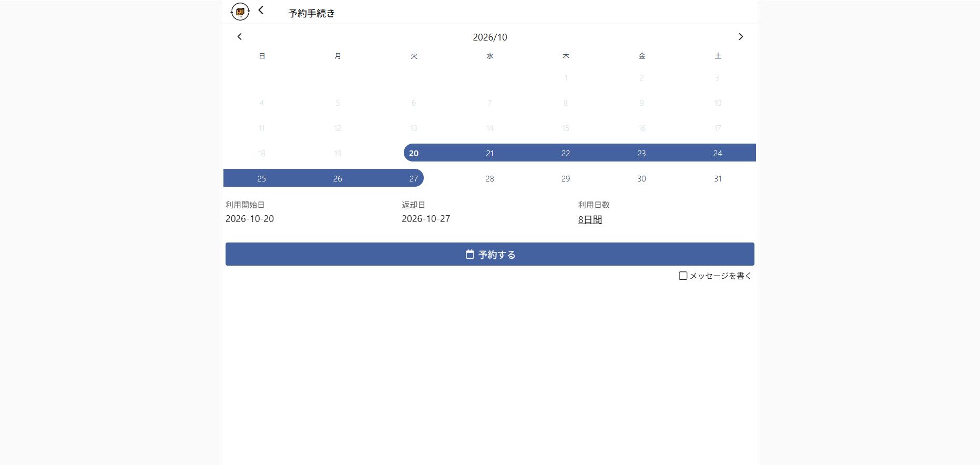
Task: Show the previous month in the calendar
Action: pos(240,37)
